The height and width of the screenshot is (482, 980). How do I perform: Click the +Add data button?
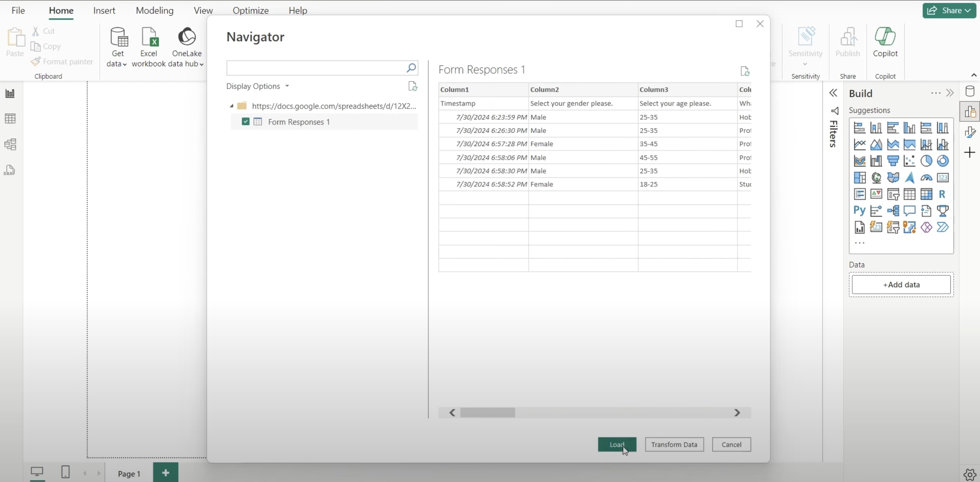pos(901,285)
